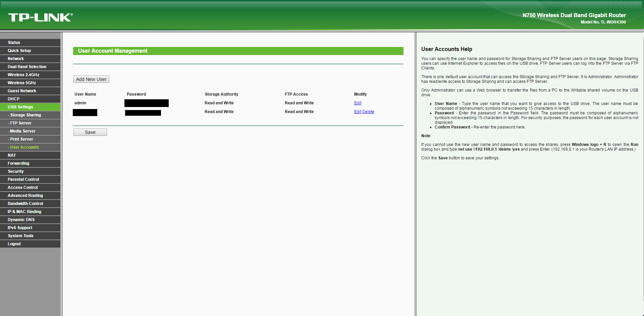Image resolution: width=644 pixels, height=316 pixels.
Task: Open FTP Server submenu
Action: pos(30,123)
